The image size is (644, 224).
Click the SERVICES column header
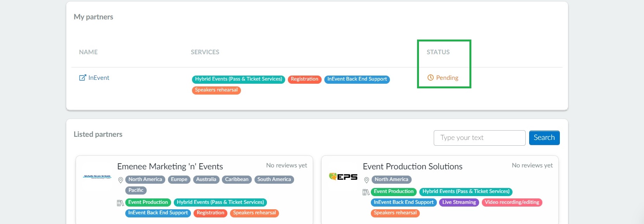[205, 52]
